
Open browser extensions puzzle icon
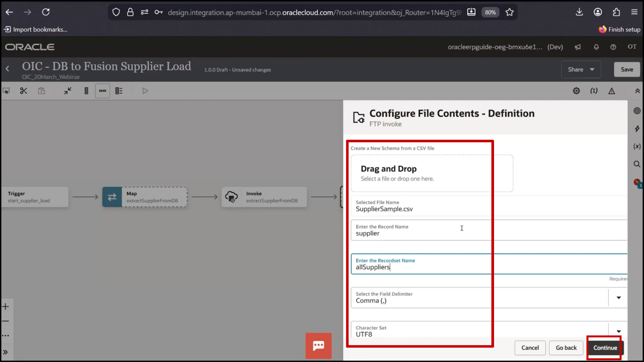coord(616,12)
